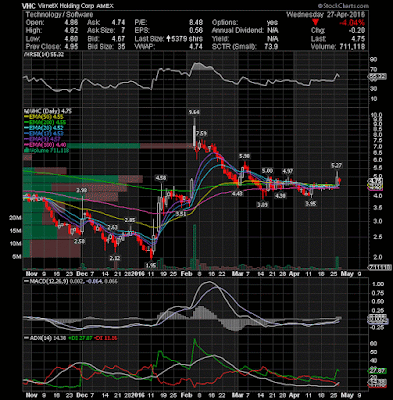Viewport: 393px width, 400px height.
Task: Click the tall green February volume bar
Action: pyautogui.click(x=194, y=247)
